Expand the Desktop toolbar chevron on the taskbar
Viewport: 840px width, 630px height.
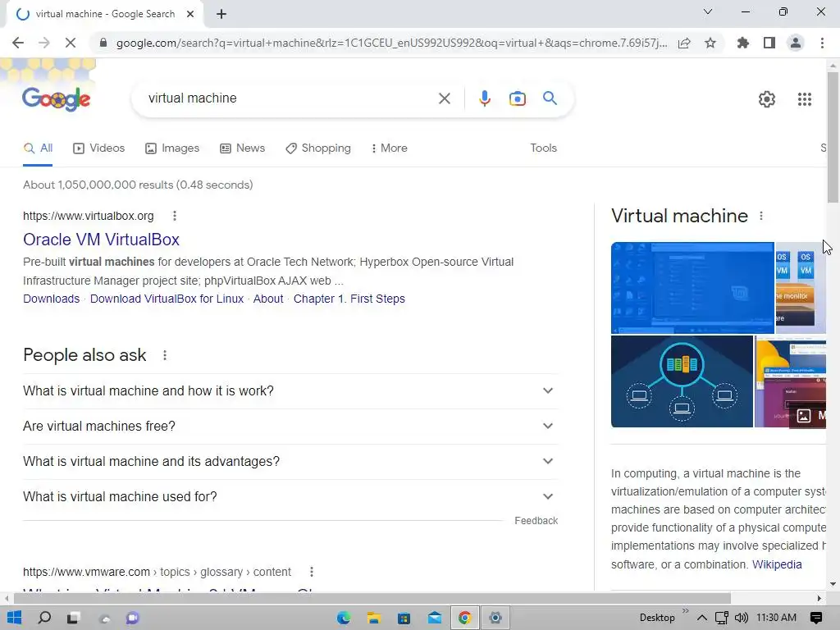point(686,610)
